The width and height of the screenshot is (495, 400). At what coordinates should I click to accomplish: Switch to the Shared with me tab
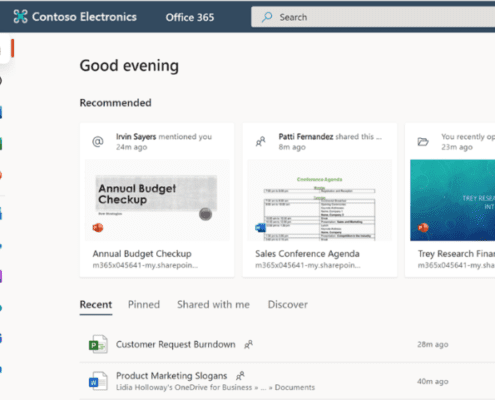pos(213,305)
